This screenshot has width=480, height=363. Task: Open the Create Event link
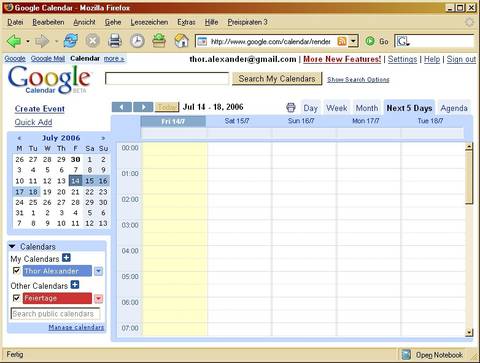point(40,109)
